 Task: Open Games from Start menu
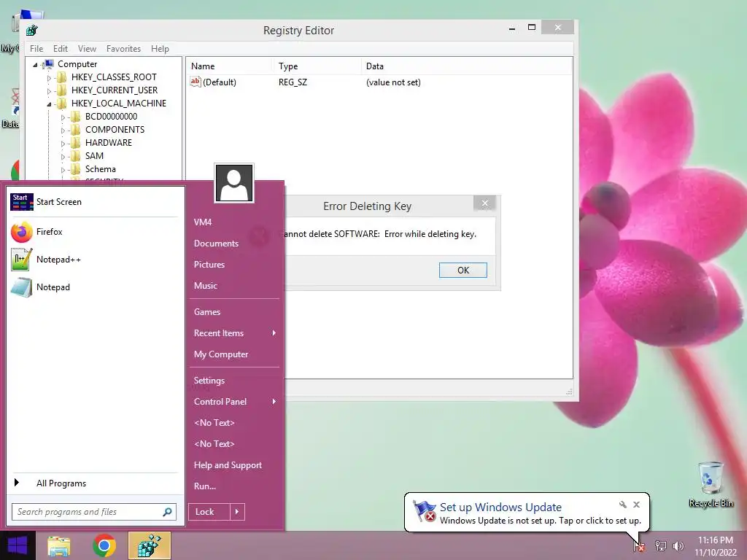pyautogui.click(x=206, y=312)
